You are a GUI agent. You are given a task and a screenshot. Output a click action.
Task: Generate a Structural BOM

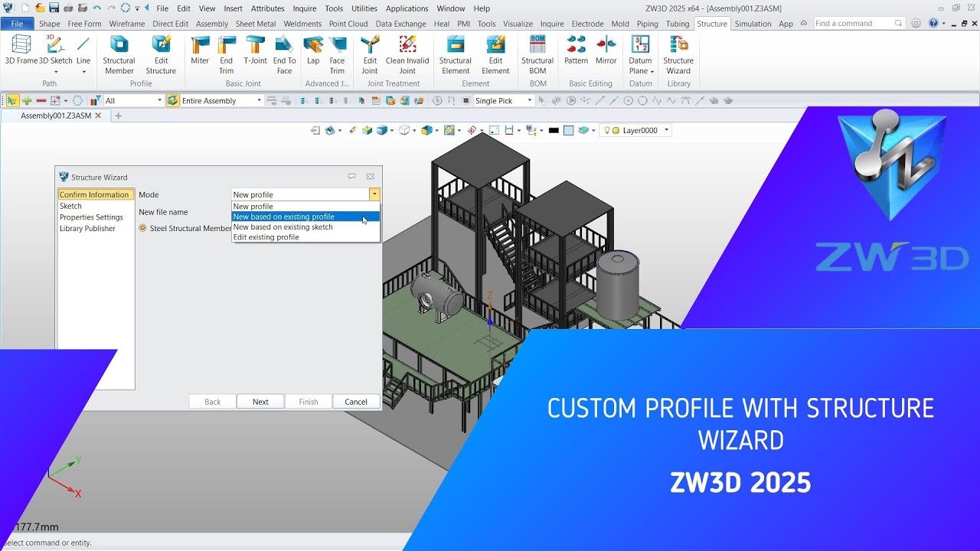(x=537, y=55)
